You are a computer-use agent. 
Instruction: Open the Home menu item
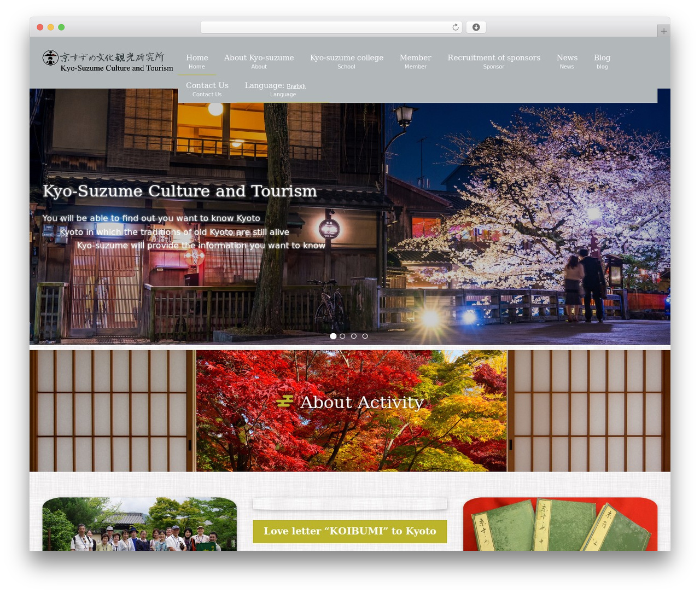(197, 61)
